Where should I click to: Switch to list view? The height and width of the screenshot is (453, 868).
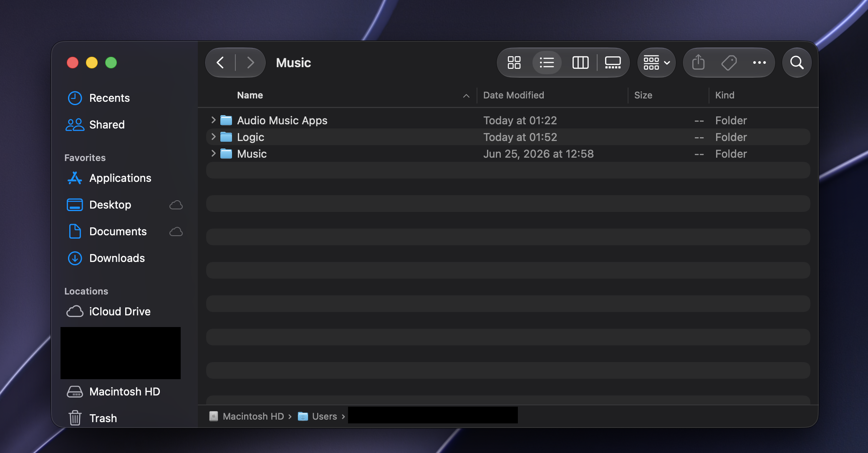[x=547, y=63]
